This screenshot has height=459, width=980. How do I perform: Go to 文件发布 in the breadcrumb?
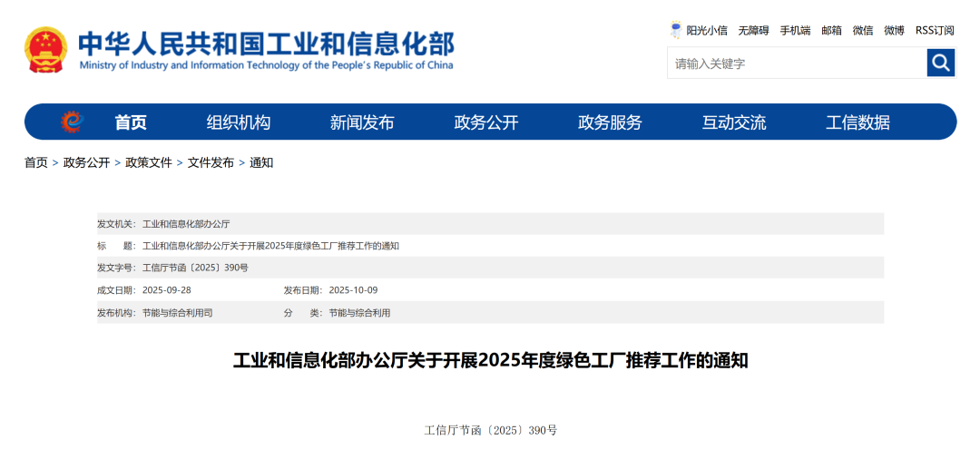point(211,163)
